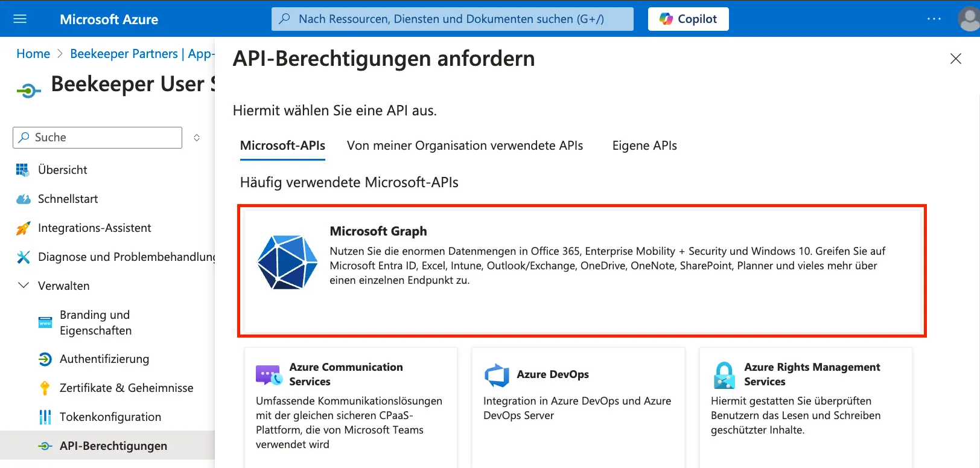
Task: Open Branding und Eigenschaften
Action: click(95, 322)
